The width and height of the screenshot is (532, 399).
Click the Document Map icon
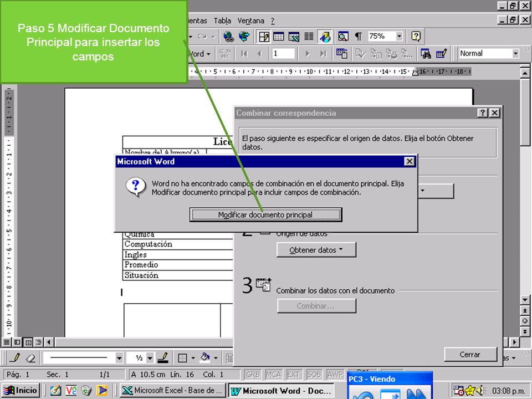coord(343,37)
